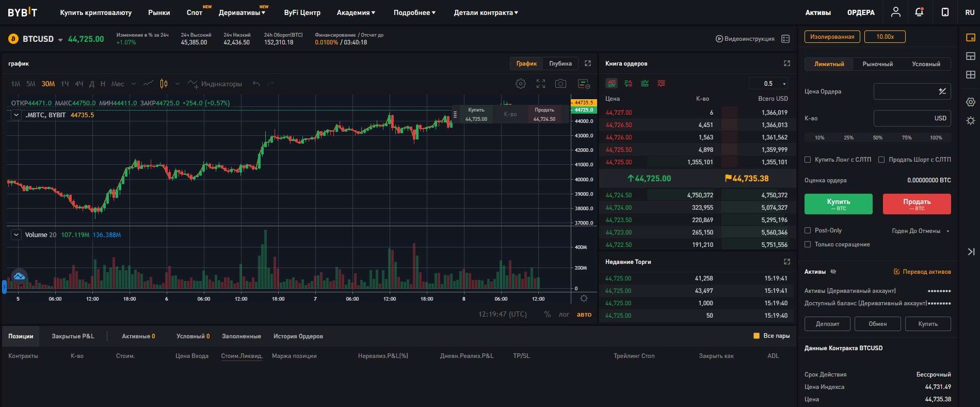Open the notifications bell
Image resolution: width=980 pixels, height=407 pixels.
point(919,12)
